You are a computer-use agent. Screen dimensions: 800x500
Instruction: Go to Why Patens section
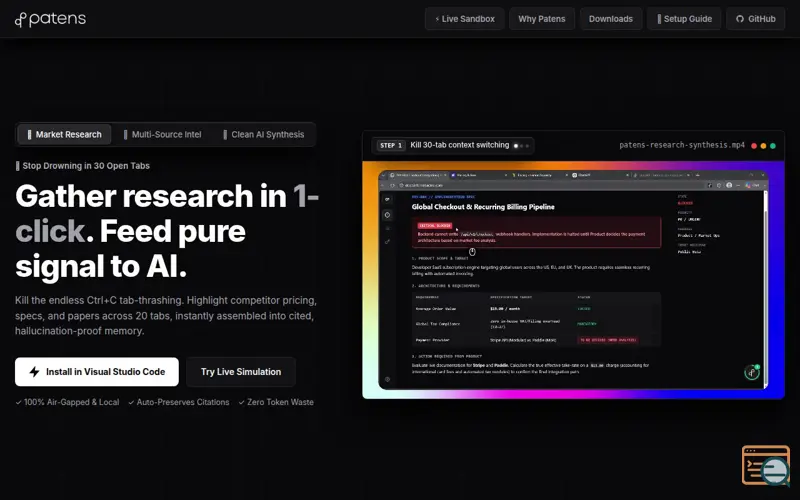click(542, 19)
